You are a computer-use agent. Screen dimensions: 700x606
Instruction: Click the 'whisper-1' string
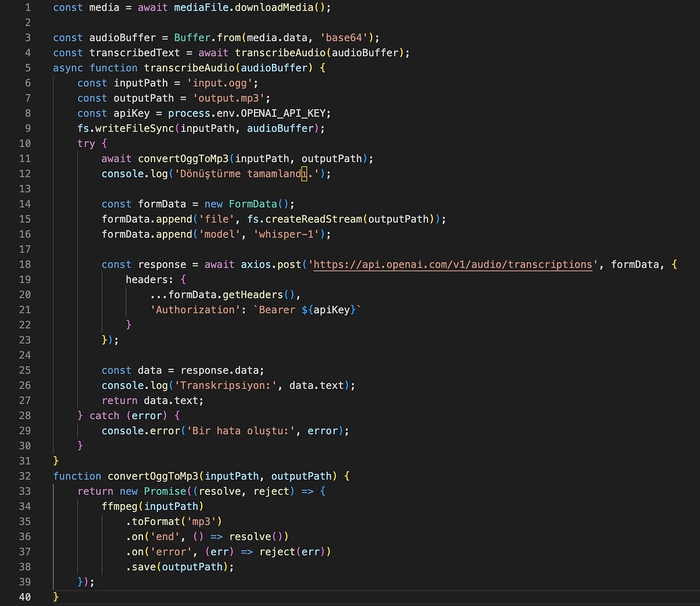286,235
